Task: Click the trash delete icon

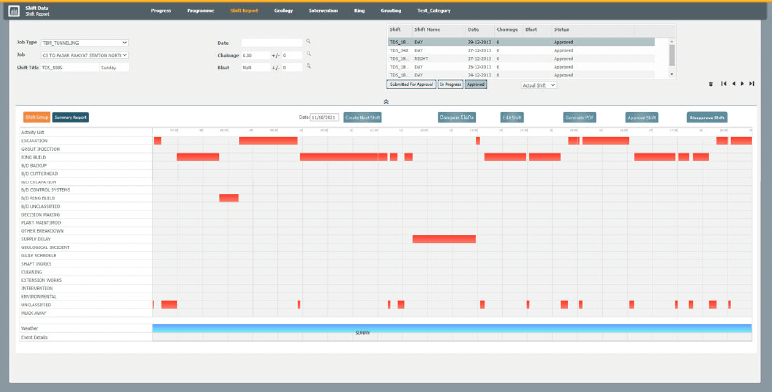Action: [x=711, y=84]
